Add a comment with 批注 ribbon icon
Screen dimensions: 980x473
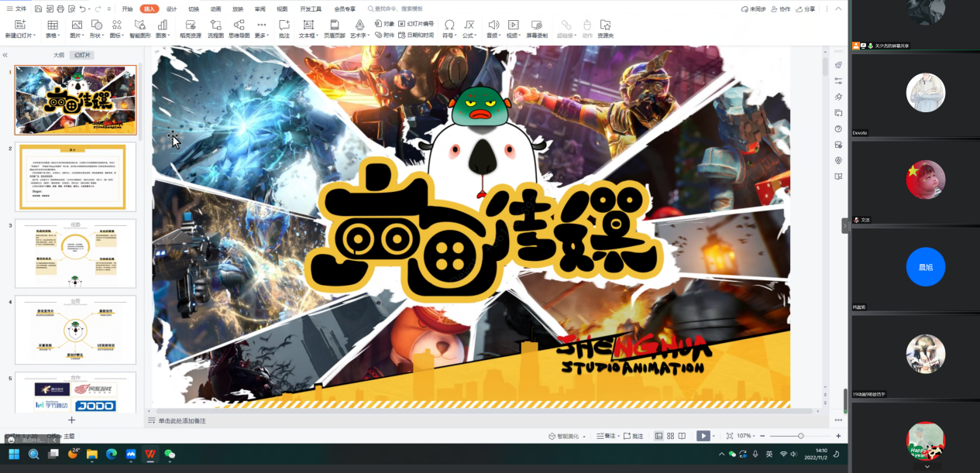(284, 29)
